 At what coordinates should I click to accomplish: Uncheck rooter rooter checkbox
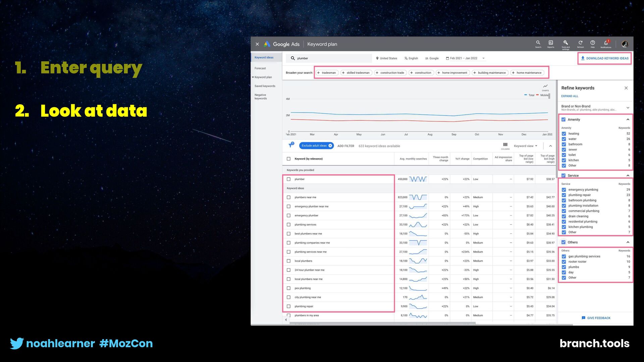pos(564,262)
